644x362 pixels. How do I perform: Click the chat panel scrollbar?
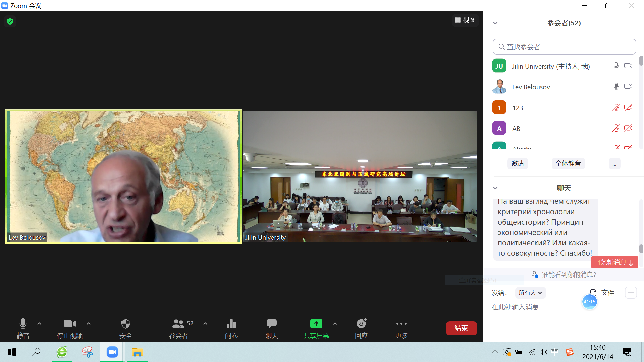click(x=641, y=249)
